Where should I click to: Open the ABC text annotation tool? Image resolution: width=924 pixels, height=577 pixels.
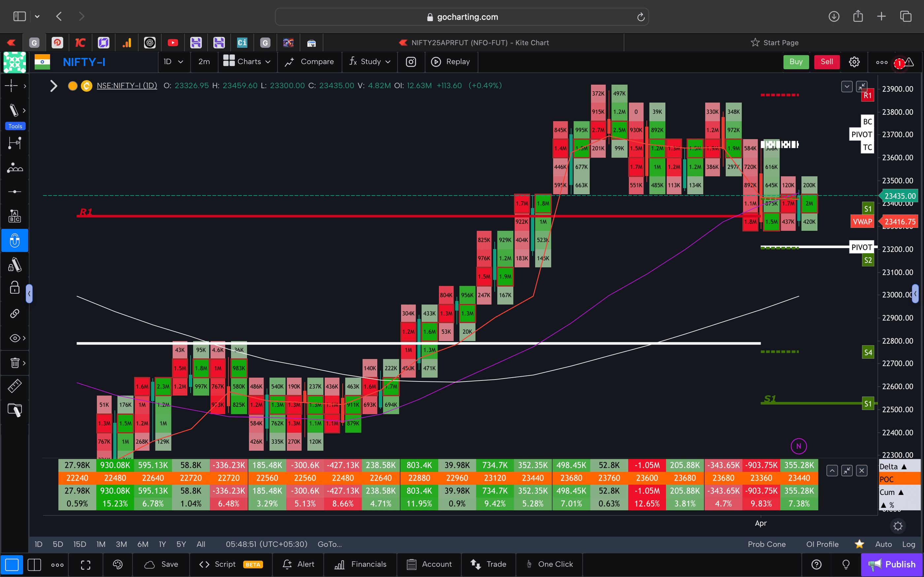pos(15,216)
